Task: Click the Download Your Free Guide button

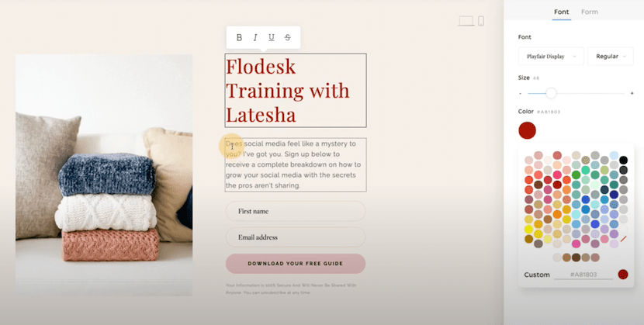Action: click(296, 264)
